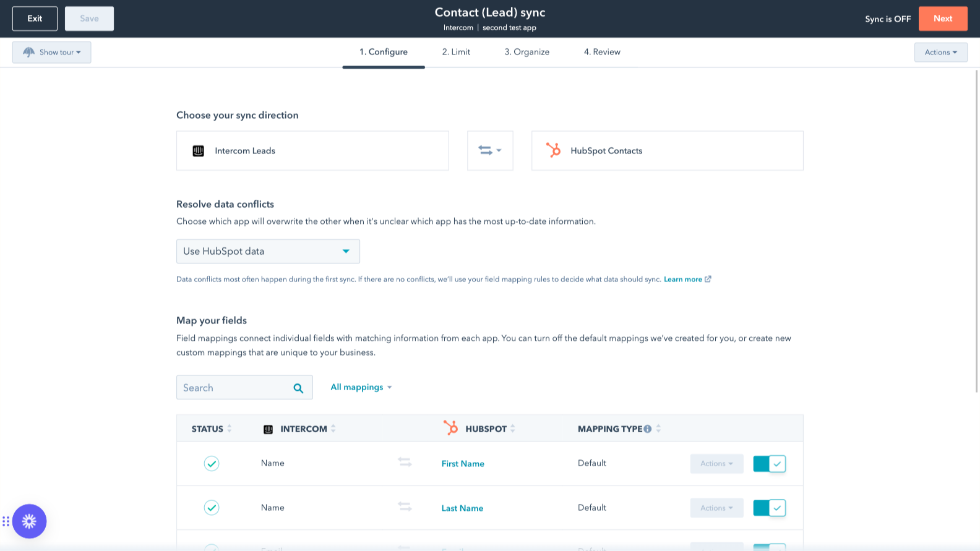The image size is (980, 551).
Task: Sort by the Status column arrows
Action: (230, 429)
